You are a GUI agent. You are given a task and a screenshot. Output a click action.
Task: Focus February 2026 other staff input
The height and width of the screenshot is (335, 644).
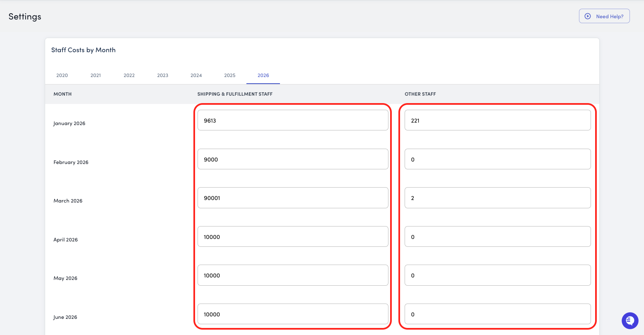497,159
